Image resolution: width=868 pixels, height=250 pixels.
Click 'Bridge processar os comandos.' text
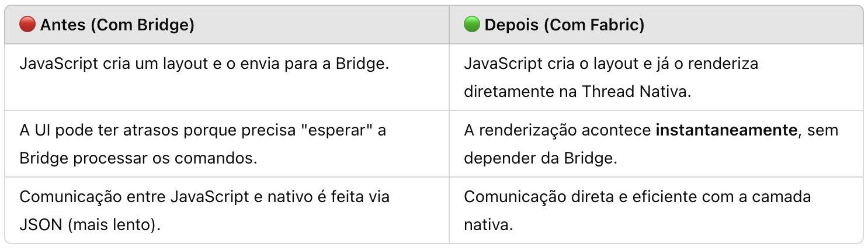click(x=138, y=159)
